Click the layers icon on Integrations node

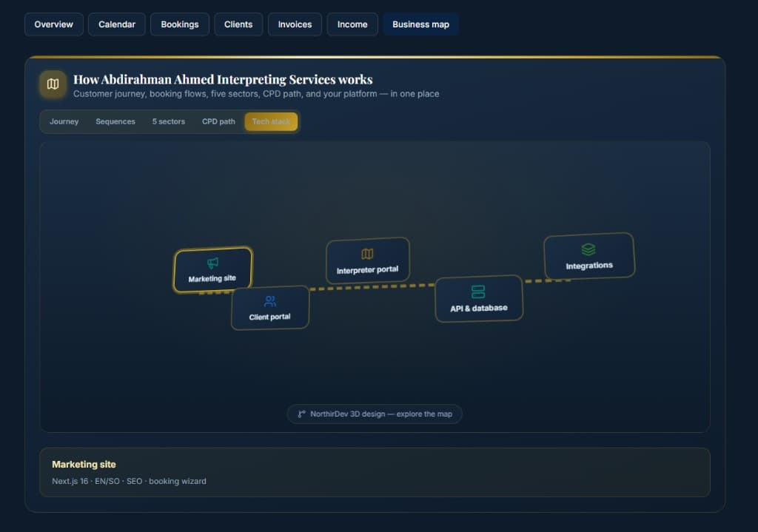[588, 249]
